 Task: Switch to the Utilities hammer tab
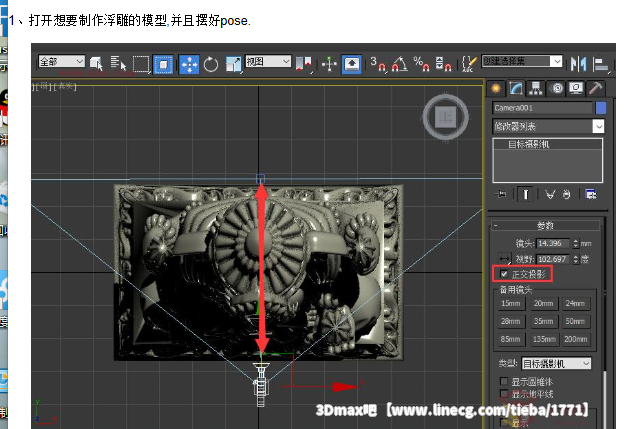(x=596, y=88)
